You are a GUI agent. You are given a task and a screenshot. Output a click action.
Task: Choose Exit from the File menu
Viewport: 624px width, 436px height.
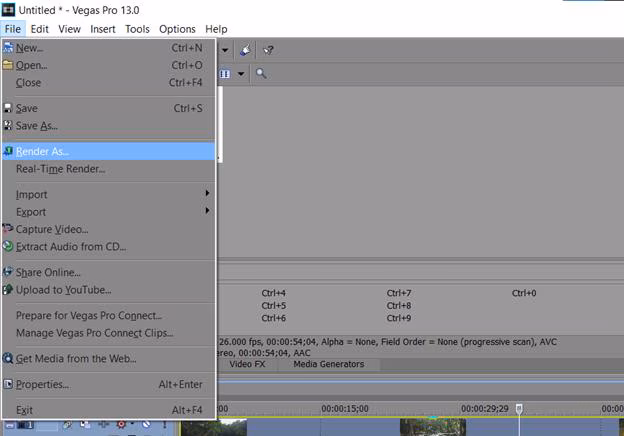coord(108,410)
